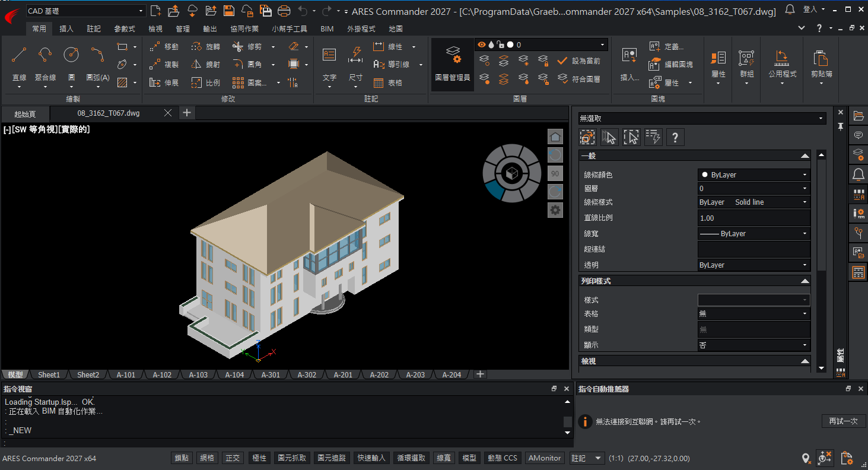The image size is (868, 470).
Task: Open the 圖層管理員 layer manager
Action: click(x=452, y=65)
